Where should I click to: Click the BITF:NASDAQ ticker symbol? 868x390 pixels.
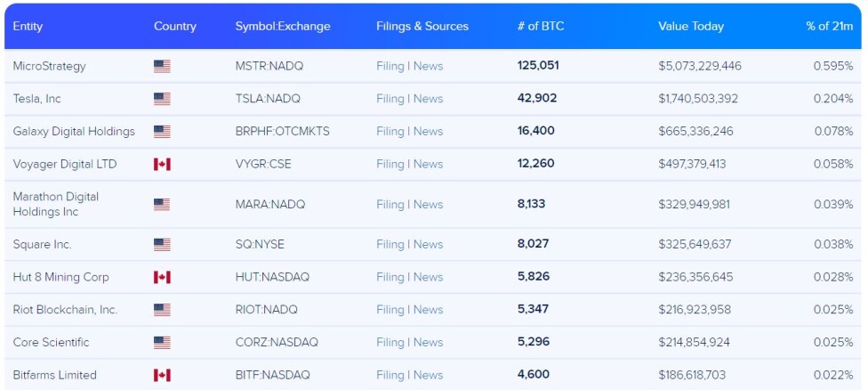click(272, 375)
